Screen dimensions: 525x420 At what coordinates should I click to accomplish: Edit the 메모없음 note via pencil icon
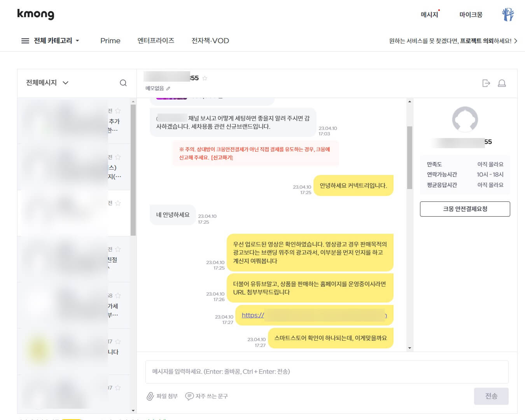click(x=168, y=88)
